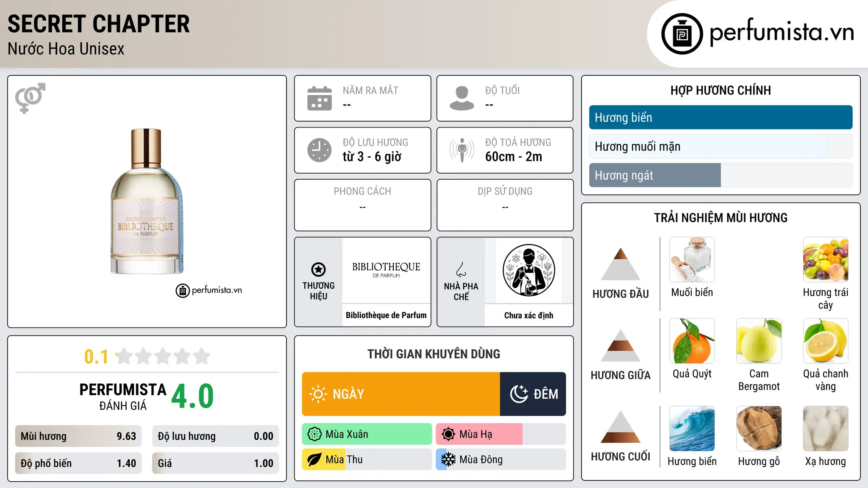Image resolution: width=868 pixels, height=488 pixels.
Task: Click the clock icon beside Độ lưu hương
Action: tap(320, 150)
